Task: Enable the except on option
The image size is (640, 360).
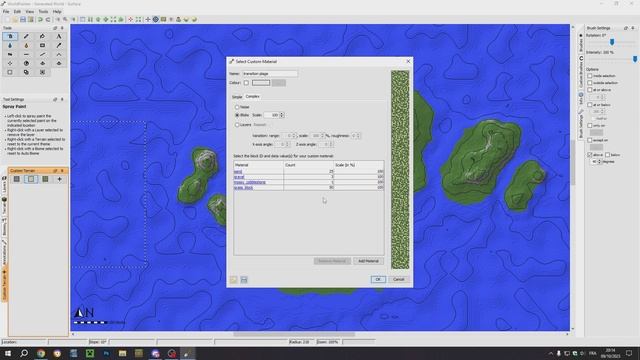Action: 590,140
